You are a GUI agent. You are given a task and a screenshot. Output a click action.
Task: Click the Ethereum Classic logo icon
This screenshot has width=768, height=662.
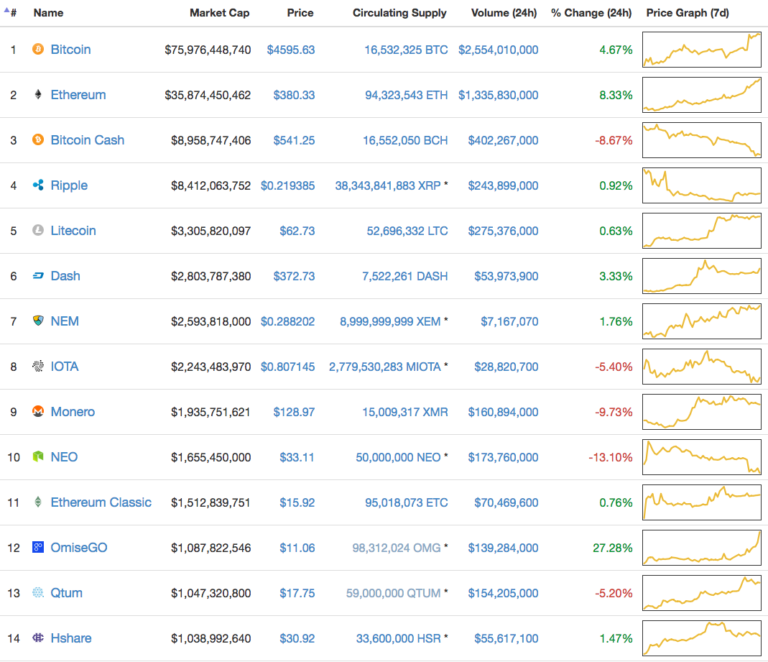38,502
